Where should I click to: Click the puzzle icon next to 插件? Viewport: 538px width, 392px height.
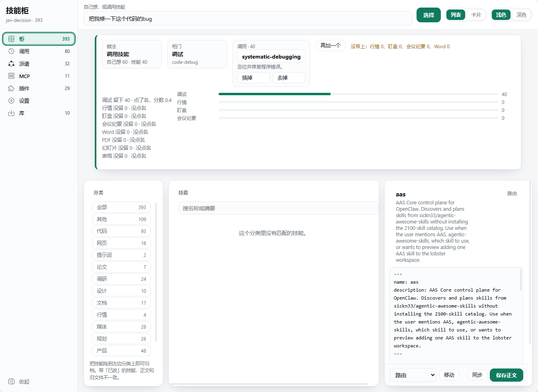(11, 88)
